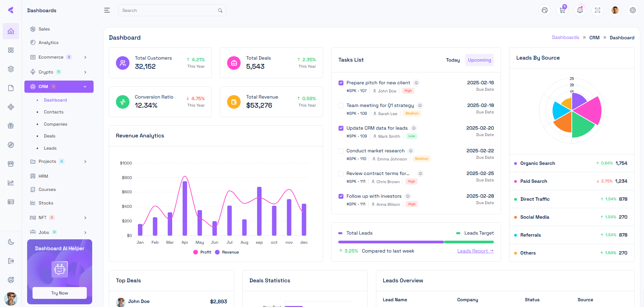The image size is (644, 307).
Task: Click the line chart icon in left rail
Action: tap(11, 183)
